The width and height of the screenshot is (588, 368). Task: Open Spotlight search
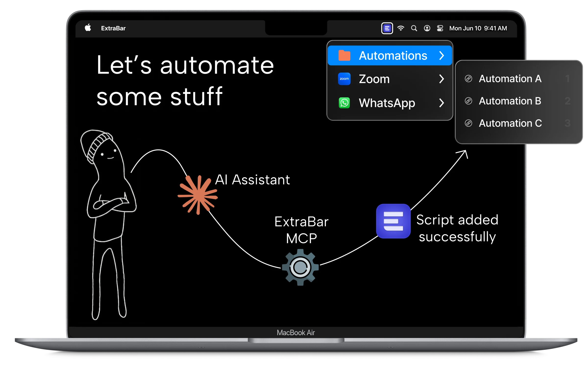pos(414,28)
